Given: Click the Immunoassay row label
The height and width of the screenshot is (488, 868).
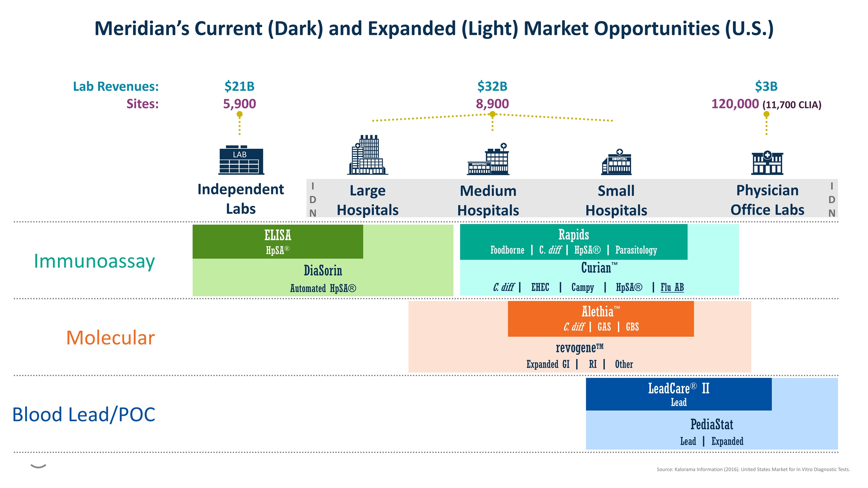Looking at the screenshot, I should (x=94, y=261).
